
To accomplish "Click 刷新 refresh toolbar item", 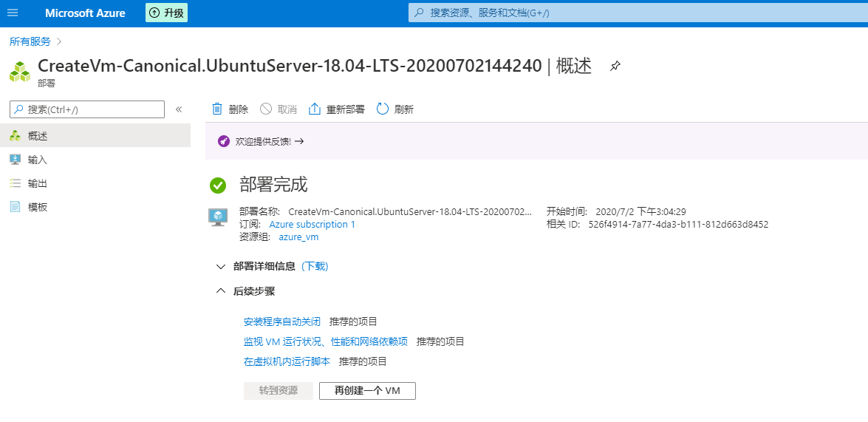I will pyautogui.click(x=394, y=109).
